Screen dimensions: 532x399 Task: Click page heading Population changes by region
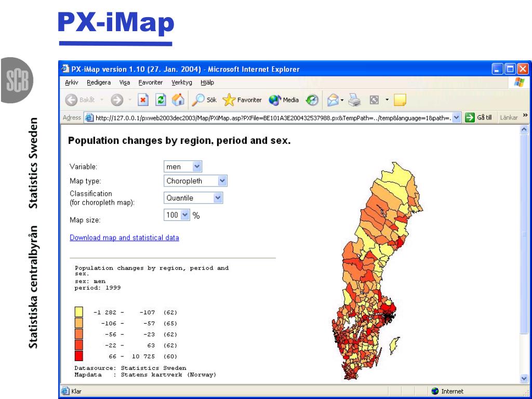(x=179, y=140)
